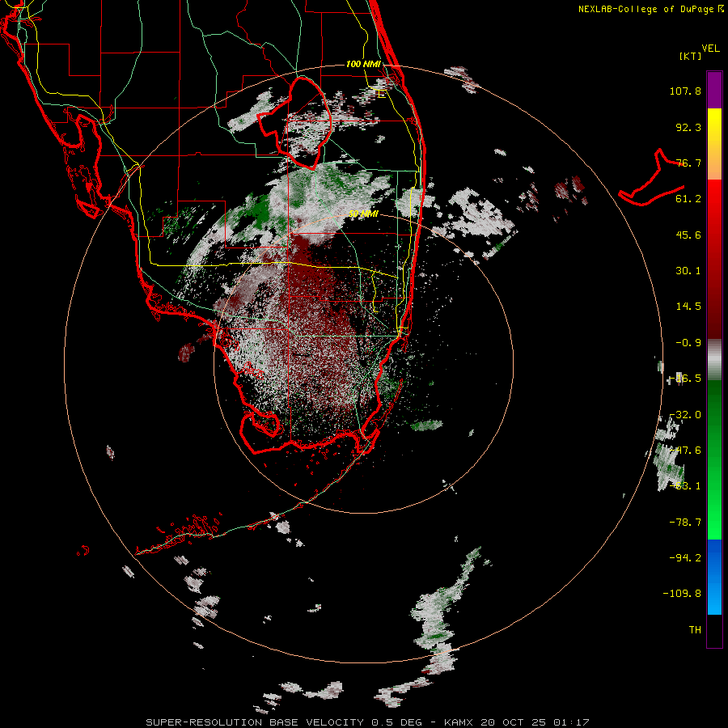
Task: Click the [KT] units label
Action: (x=691, y=56)
